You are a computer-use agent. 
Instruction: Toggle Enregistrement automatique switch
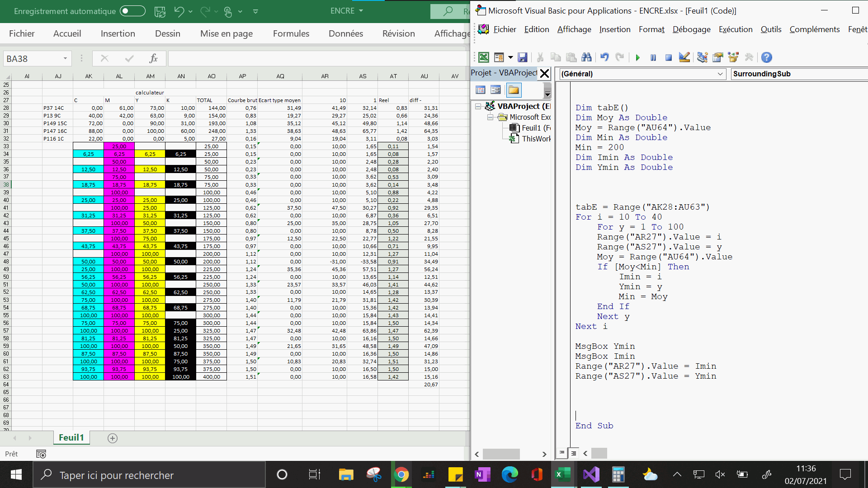pos(132,11)
